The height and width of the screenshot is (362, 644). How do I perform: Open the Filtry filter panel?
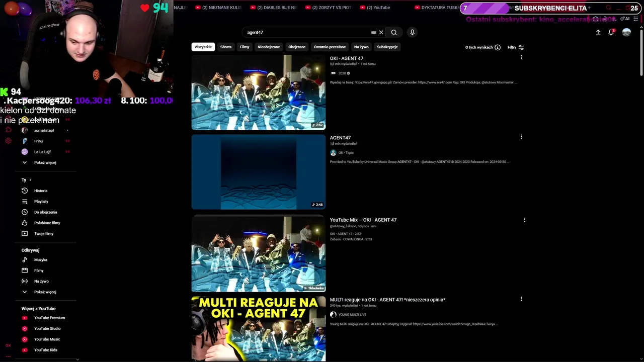[x=516, y=47]
